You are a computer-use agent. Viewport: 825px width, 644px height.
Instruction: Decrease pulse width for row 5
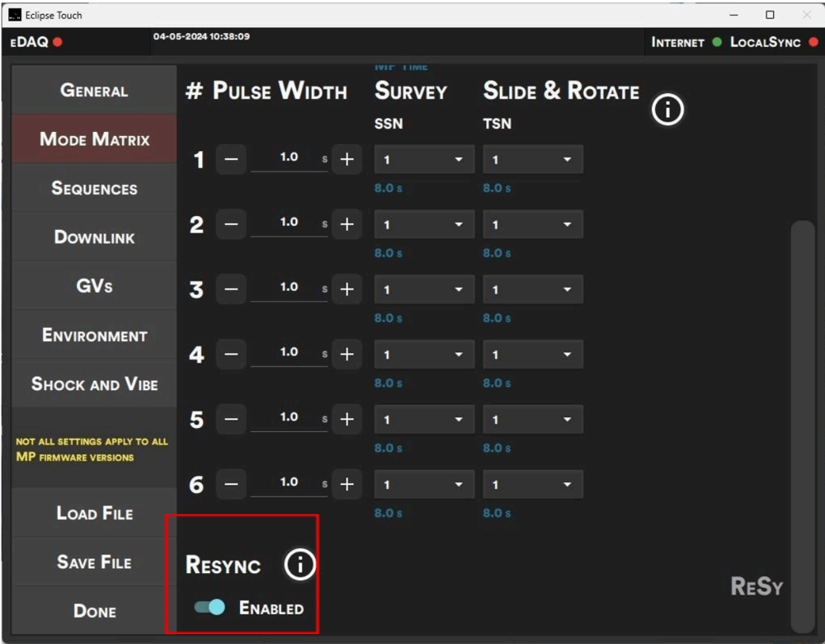(x=231, y=420)
